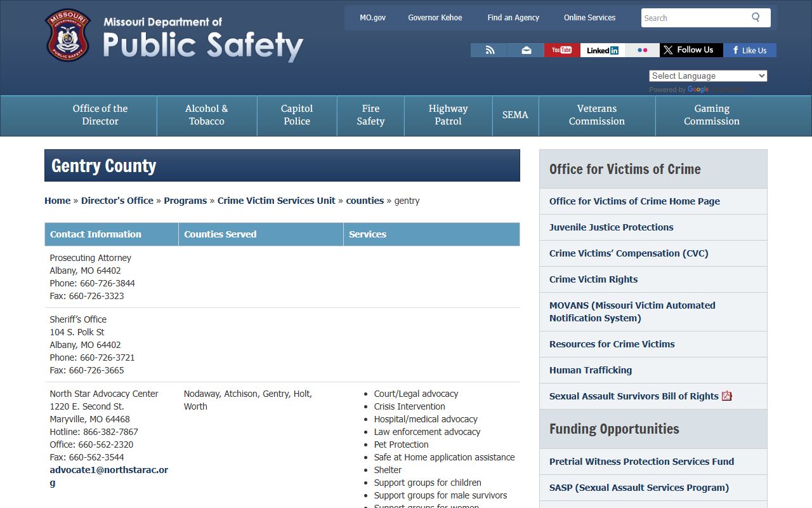The height and width of the screenshot is (508, 812).
Task: Click Court/Legal advocacy service item
Action: 416,394
